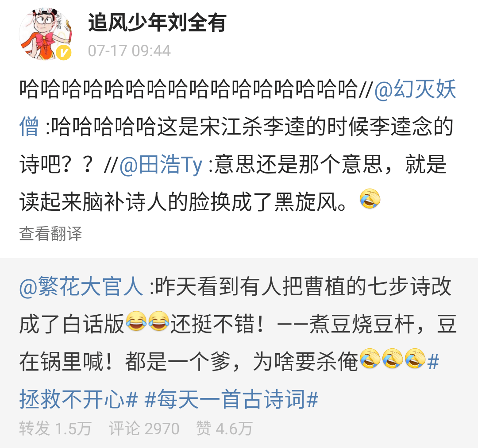Tap the 07-17 09:44 timestamp
478x448 pixels.
(129, 50)
